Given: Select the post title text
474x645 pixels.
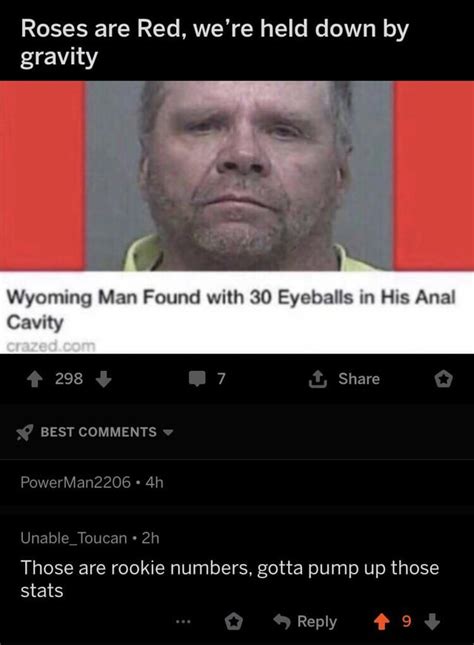Looking at the screenshot, I should 214,42.
